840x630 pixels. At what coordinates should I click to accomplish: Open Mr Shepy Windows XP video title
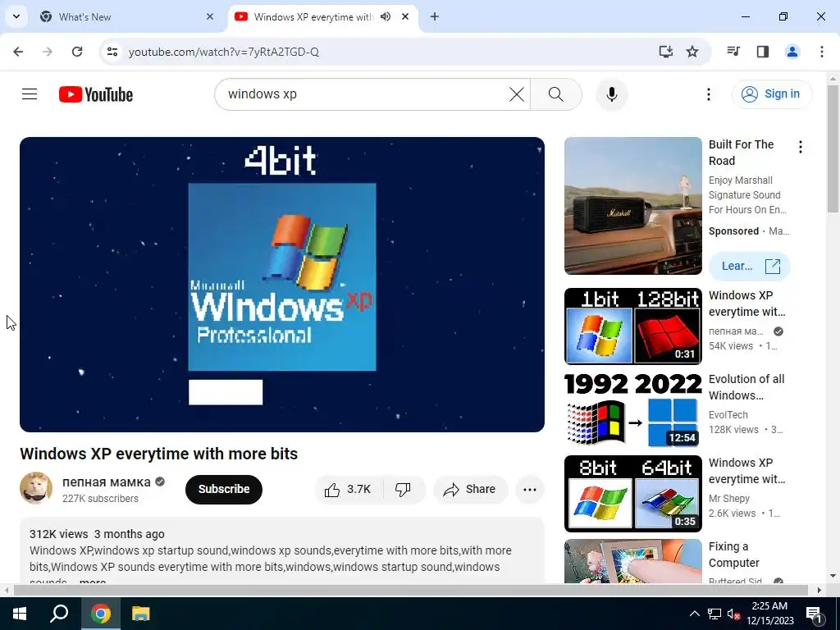coord(746,471)
